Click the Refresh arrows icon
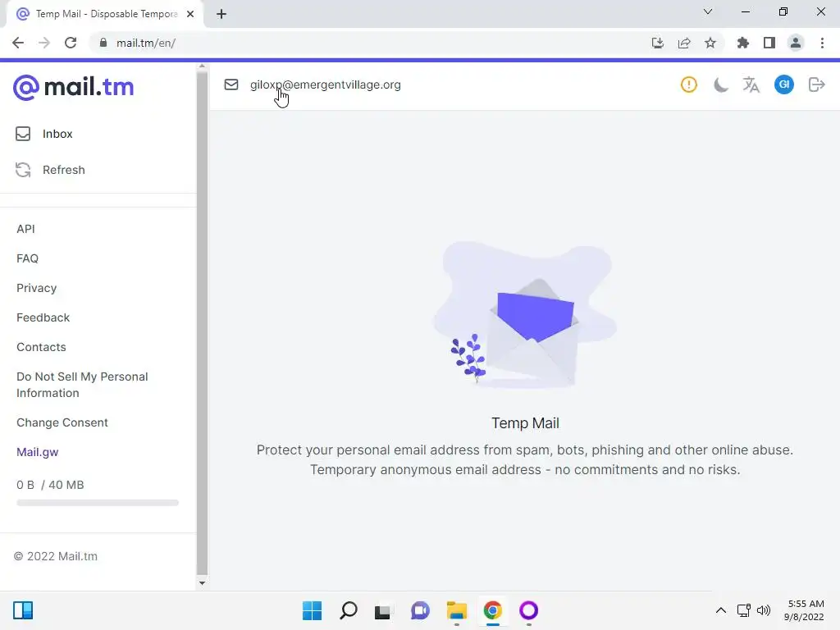 coord(23,170)
